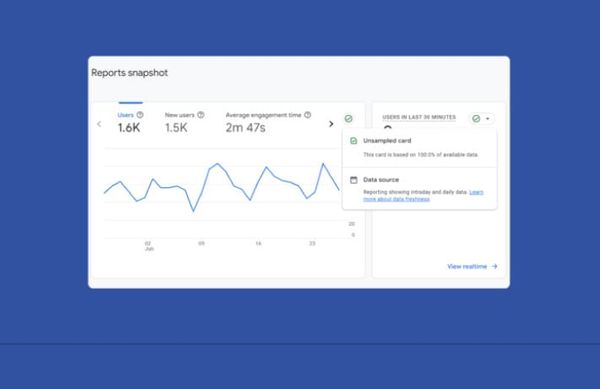Click the chart peak near date 23
Viewport: 600px width, 389px height.
tap(323, 164)
